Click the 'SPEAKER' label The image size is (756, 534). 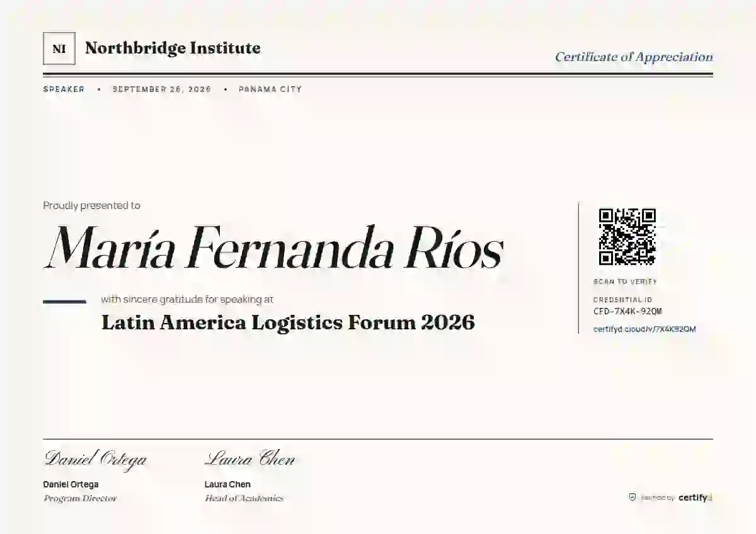pos(64,89)
